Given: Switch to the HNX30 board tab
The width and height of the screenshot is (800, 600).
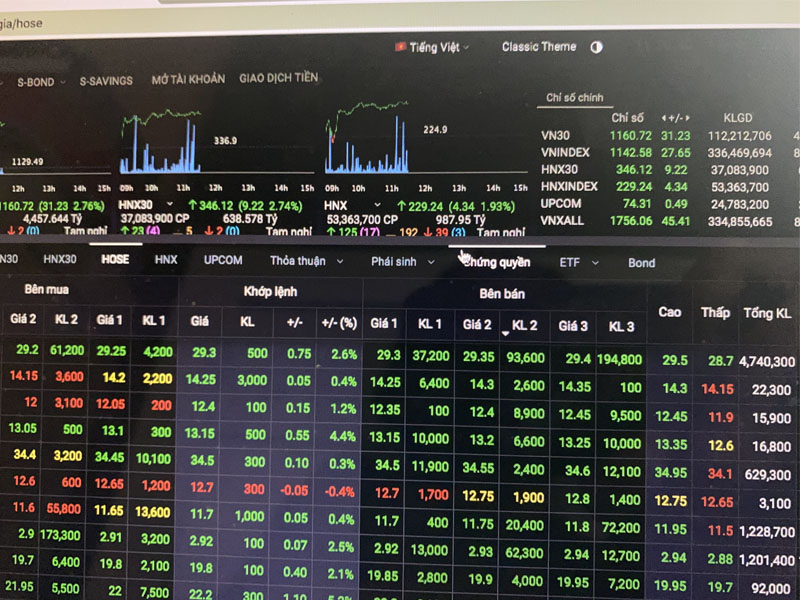Looking at the screenshot, I should pos(60,259).
